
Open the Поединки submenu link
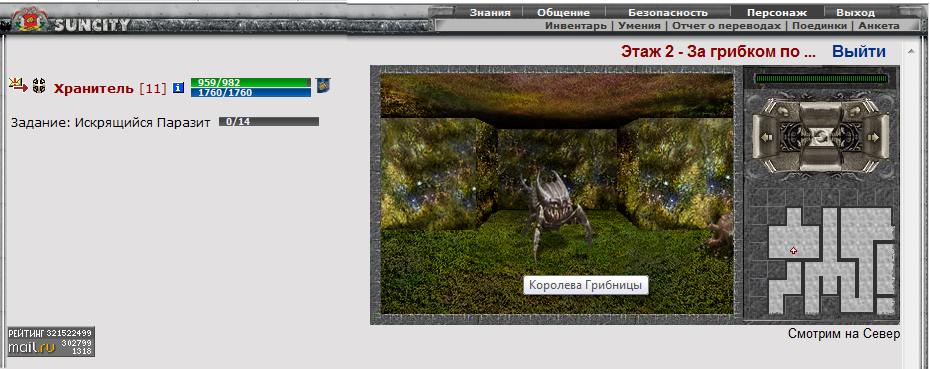pyautogui.click(x=820, y=26)
